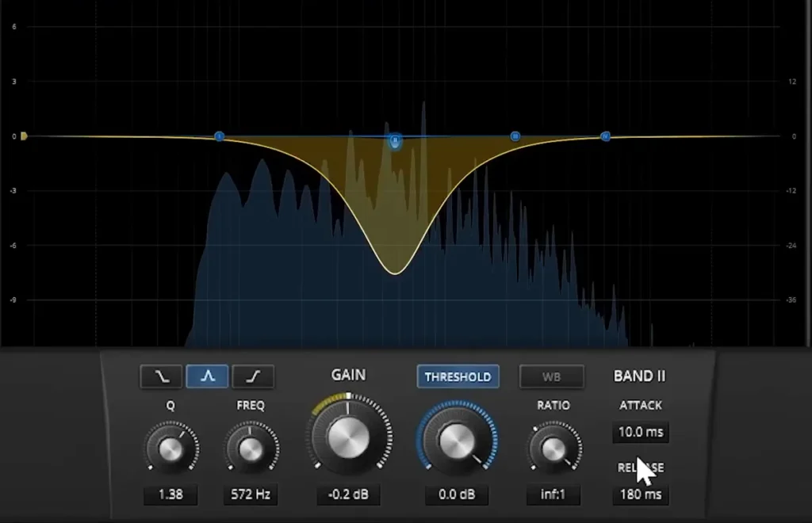The height and width of the screenshot is (523, 812).
Task: Click the ATTACK label
Action: click(641, 406)
